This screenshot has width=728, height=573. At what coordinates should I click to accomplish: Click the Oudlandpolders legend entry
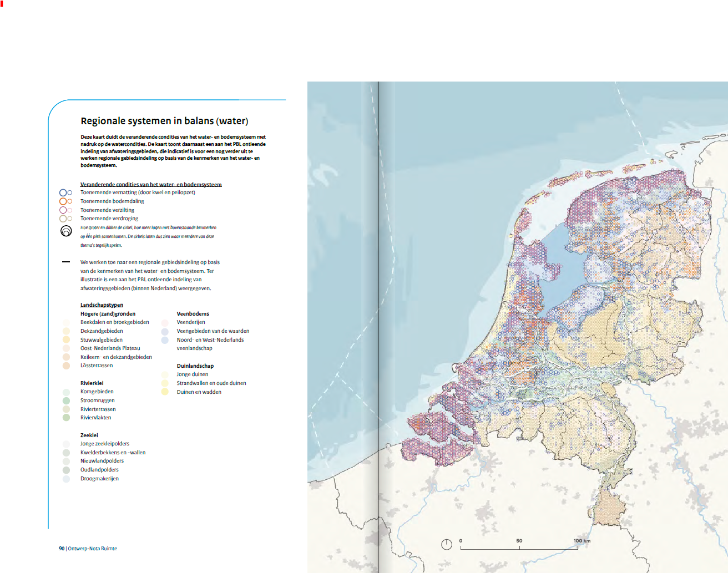pos(99,470)
